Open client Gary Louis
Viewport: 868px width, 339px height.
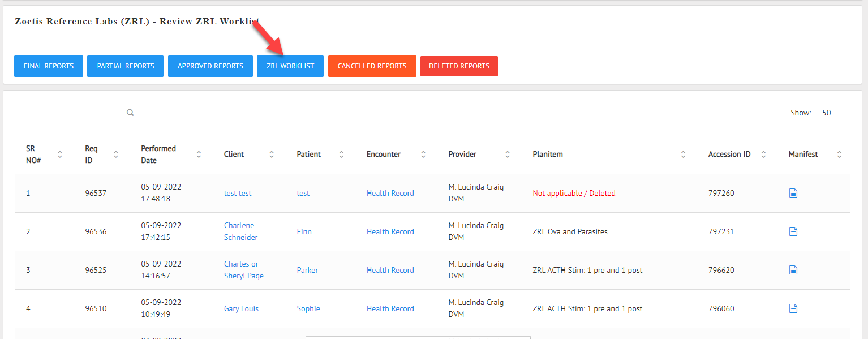click(x=241, y=308)
